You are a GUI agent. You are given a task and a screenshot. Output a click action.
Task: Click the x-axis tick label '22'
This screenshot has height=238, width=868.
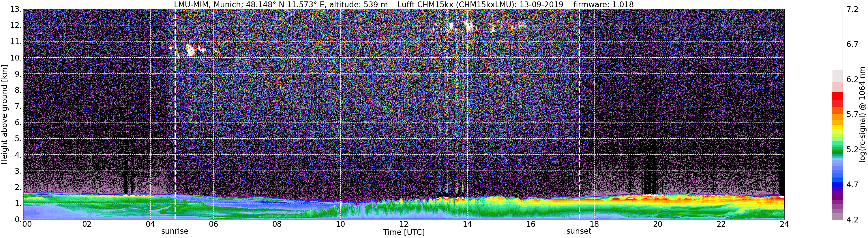pos(721,224)
